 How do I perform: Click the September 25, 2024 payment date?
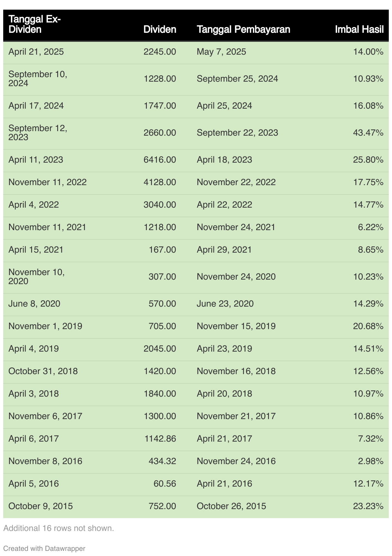tap(237, 79)
